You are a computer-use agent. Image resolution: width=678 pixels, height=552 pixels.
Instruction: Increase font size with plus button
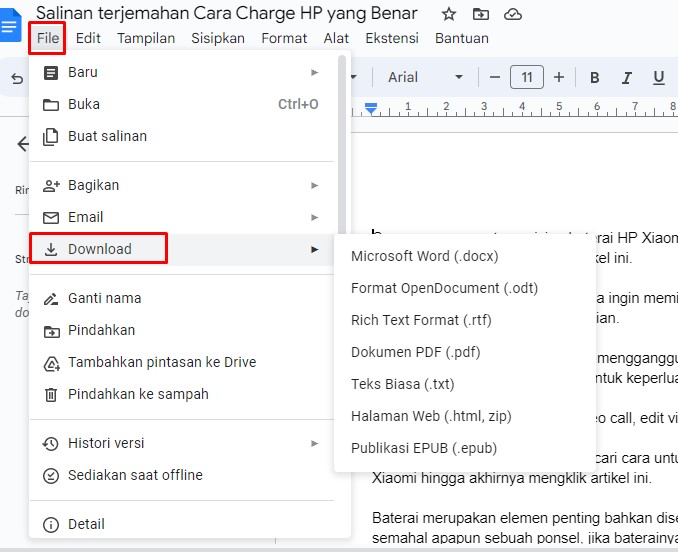coord(559,77)
